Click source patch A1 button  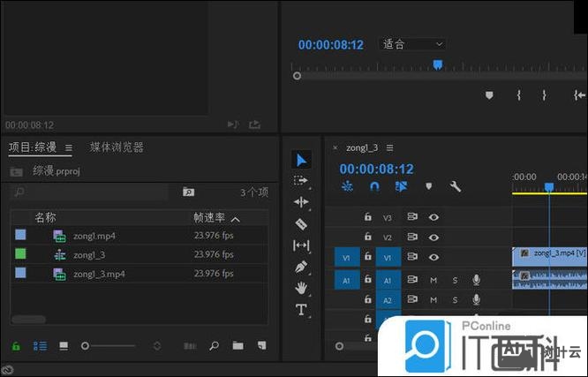(347, 281)
